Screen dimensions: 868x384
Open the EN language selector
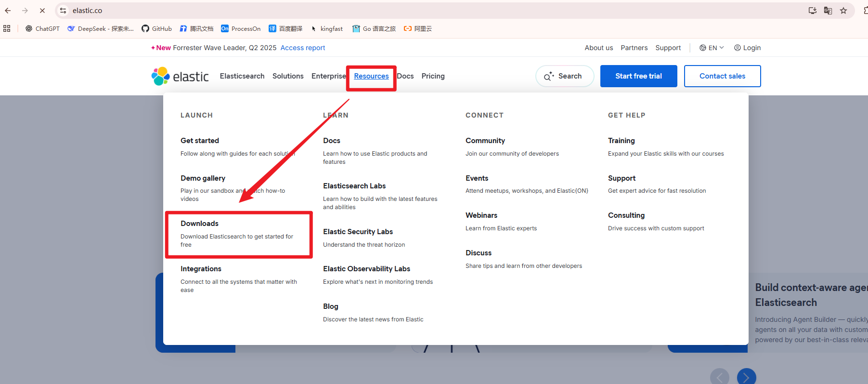712,48
